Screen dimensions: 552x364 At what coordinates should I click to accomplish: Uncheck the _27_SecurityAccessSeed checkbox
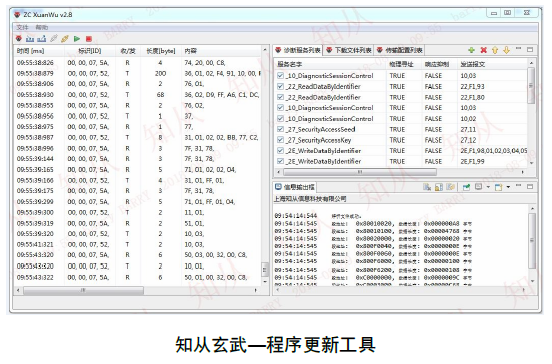[x=281, y=129]
